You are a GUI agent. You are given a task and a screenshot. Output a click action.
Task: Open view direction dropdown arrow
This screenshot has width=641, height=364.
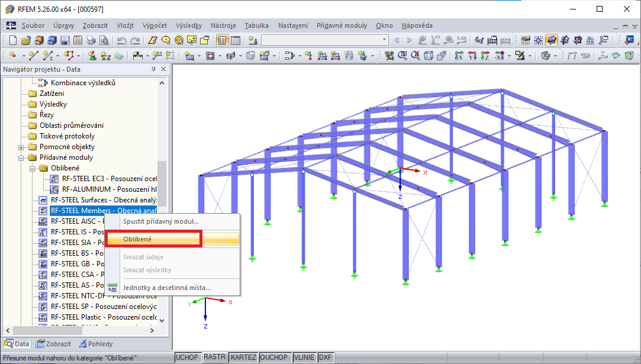pyautogui.click(x=509, y=56)
